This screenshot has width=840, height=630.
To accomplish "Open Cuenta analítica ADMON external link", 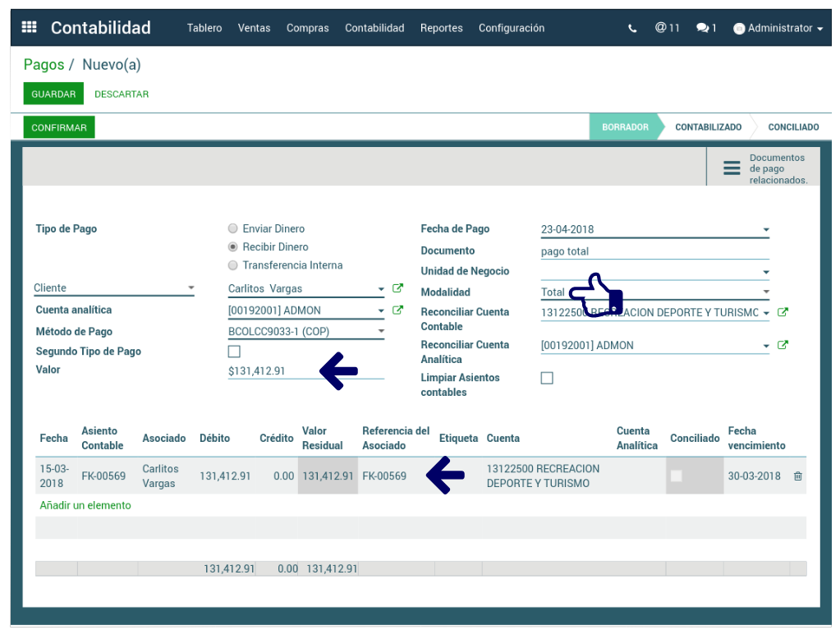I will [398, 310].
